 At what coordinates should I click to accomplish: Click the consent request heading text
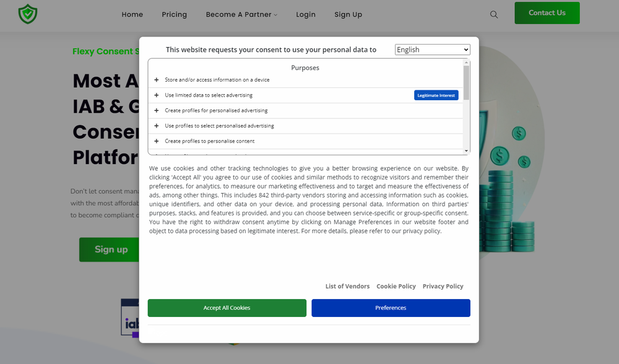pos(271,50)
